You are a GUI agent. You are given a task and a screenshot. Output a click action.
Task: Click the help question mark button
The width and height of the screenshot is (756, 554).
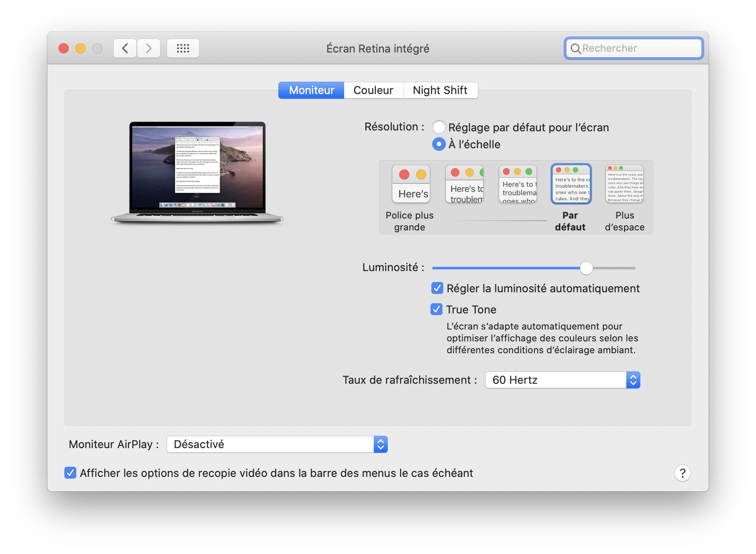point(683,473)
